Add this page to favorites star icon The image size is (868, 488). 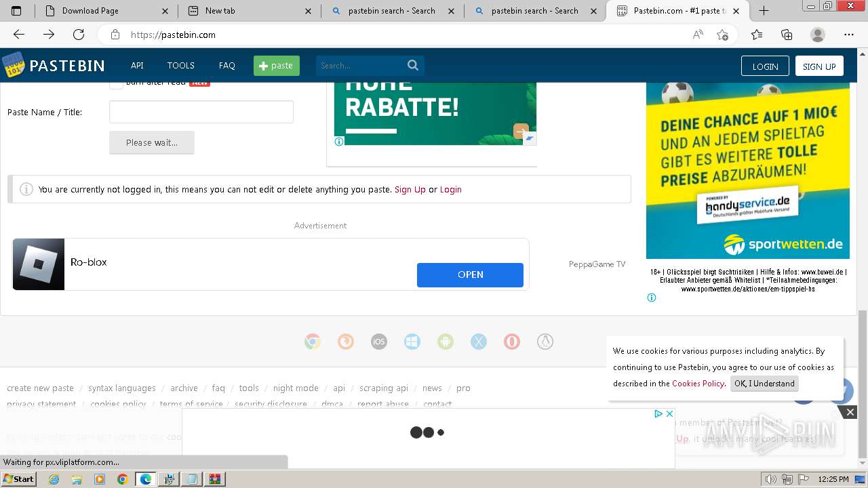click(723, 35)
